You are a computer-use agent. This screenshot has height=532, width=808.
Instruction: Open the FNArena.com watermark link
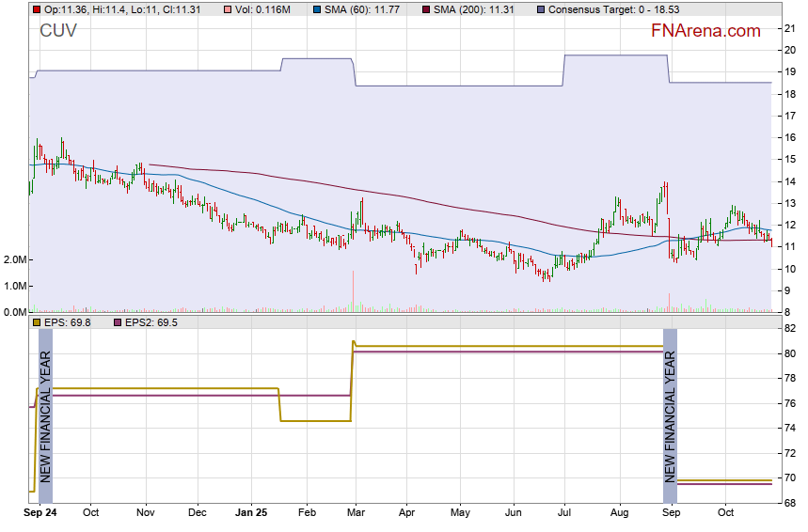pyautogui.click(x=705, y=31)
